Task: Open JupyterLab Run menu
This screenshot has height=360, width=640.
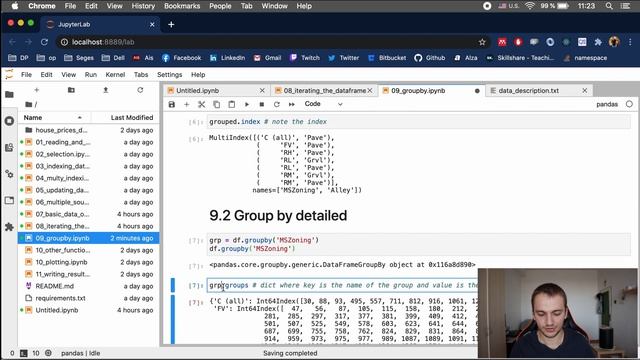Action: coord(91,75)
